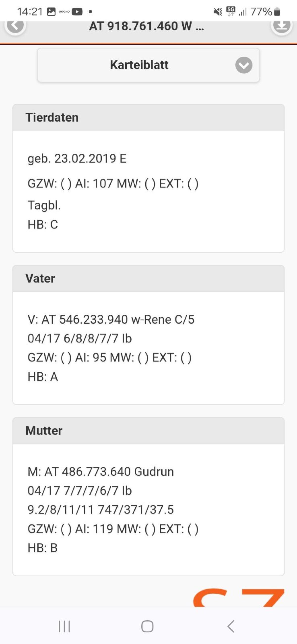297x644 pixels.
Task: Tap the 5G network status icon
Action: 230,11
